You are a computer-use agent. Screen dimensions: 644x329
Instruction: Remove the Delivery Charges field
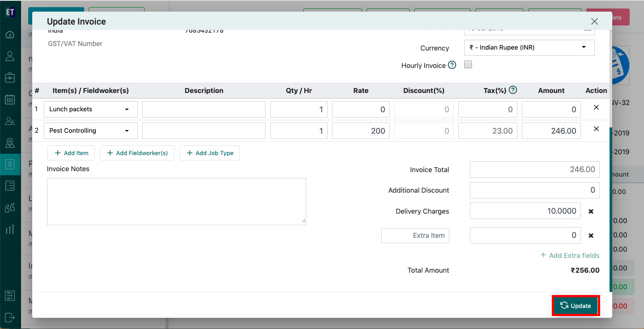coord(591,211)
